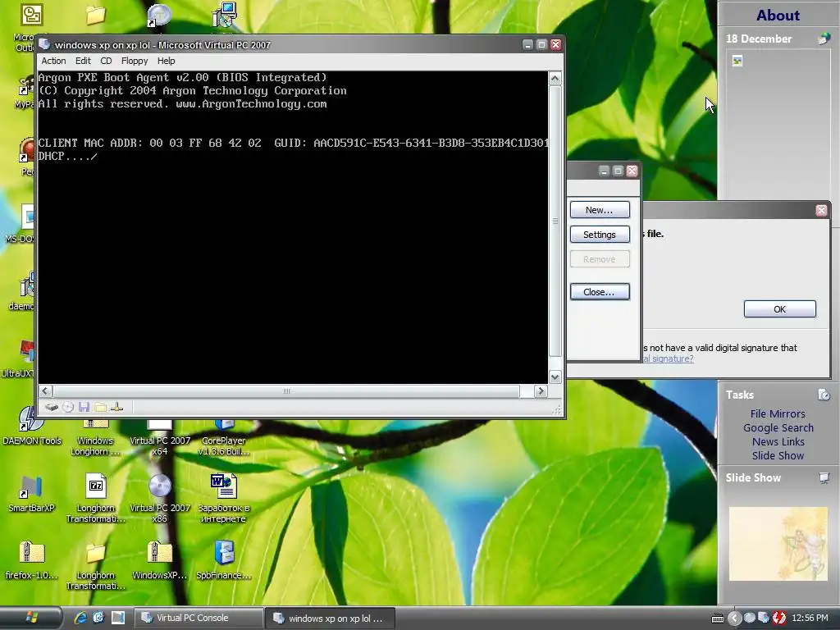
Task: Open the Action menu
Action: click(x=53, y=61)
